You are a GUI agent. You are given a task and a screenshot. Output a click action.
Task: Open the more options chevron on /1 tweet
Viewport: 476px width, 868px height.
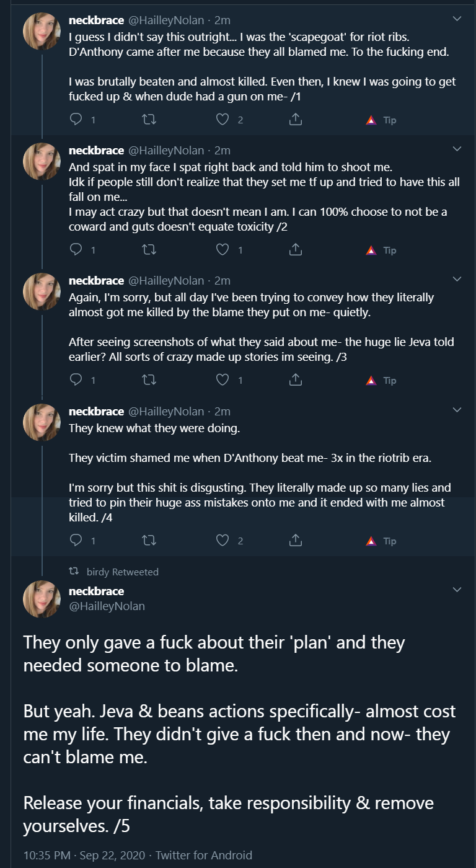click(x=457, y=19)
